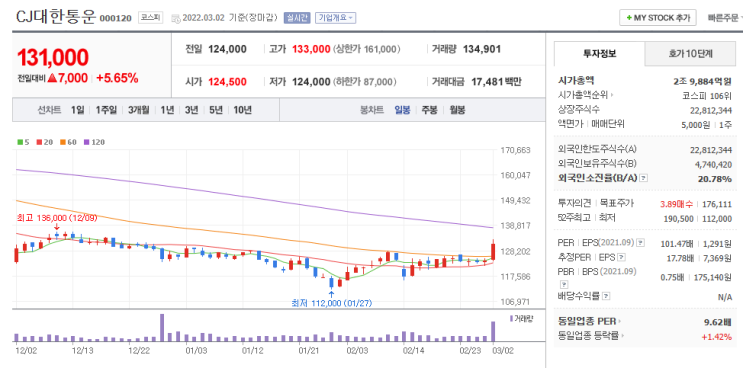Click 전일 value 124,000
The height and width of the screenshot is (368, 743).
click(x=227, y=49)
